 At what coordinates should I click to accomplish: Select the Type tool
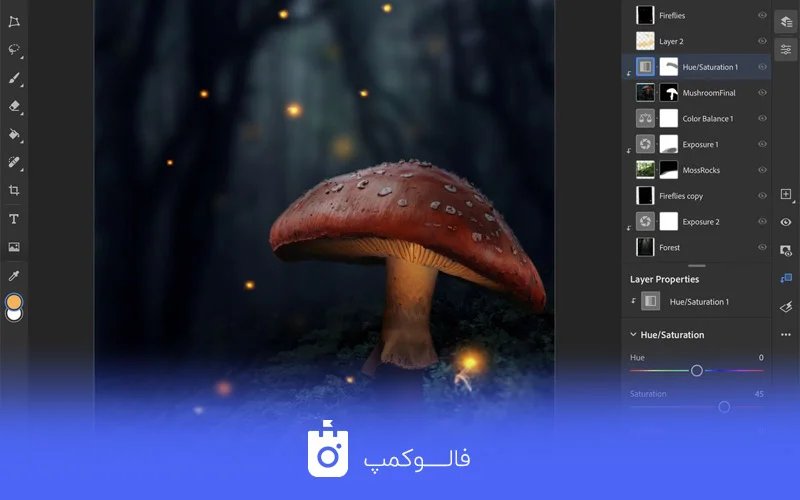pyautogui.click(x=14, y=219)
